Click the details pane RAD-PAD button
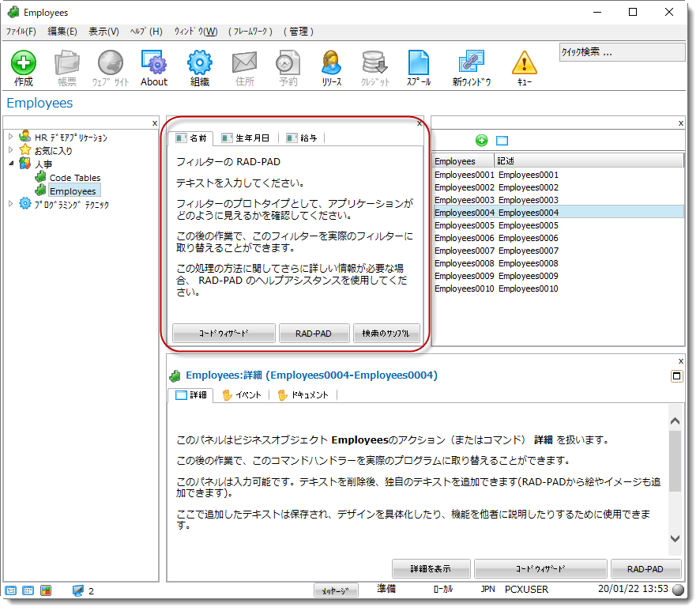 [x=645, y=568]
